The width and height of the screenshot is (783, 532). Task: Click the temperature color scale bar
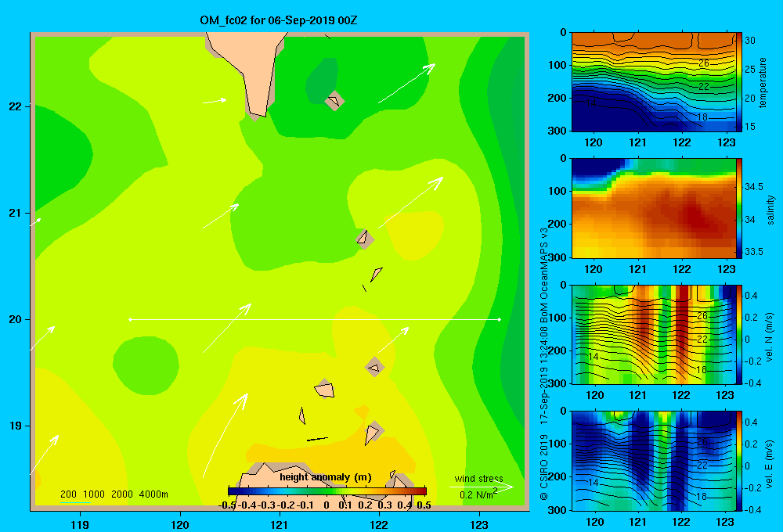click(x=739, y=82)
